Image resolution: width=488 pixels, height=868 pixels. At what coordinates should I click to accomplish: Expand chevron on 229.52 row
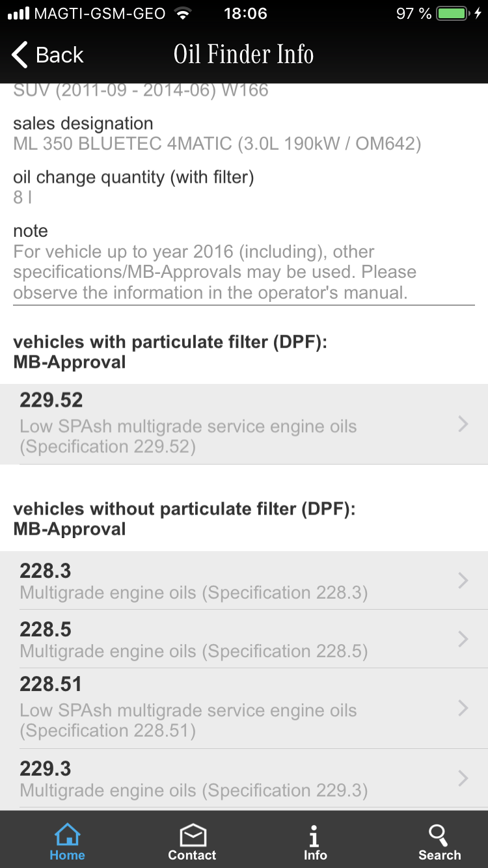click(x=463, y=424)
